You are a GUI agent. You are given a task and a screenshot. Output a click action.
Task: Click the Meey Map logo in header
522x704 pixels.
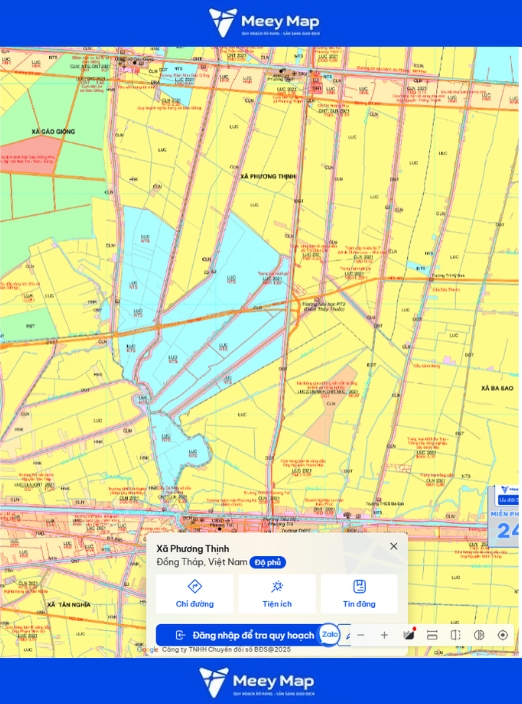(264, 22)
